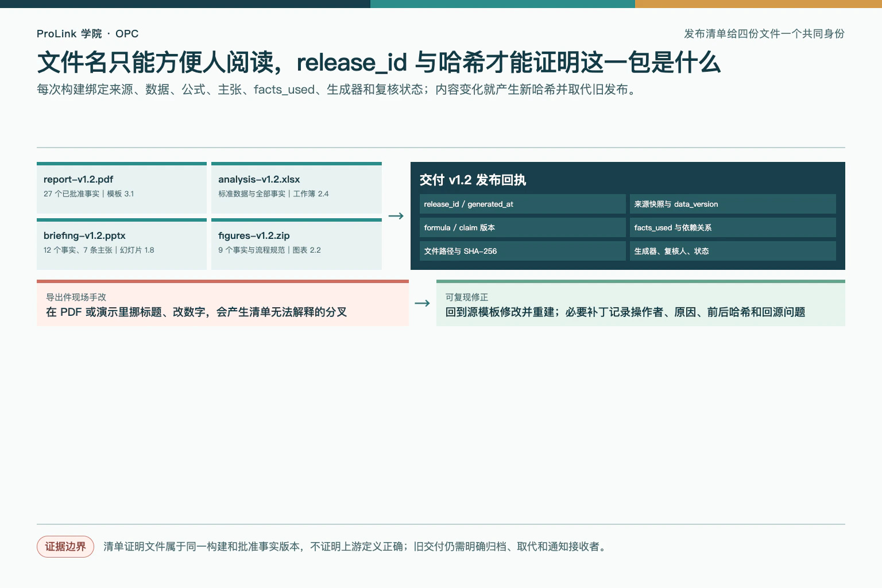Screen dimensions: 882x588
Task: Select the '9 个事实与流程规范｜图表 2.2' caption
Action: click(x=269, y=250)
